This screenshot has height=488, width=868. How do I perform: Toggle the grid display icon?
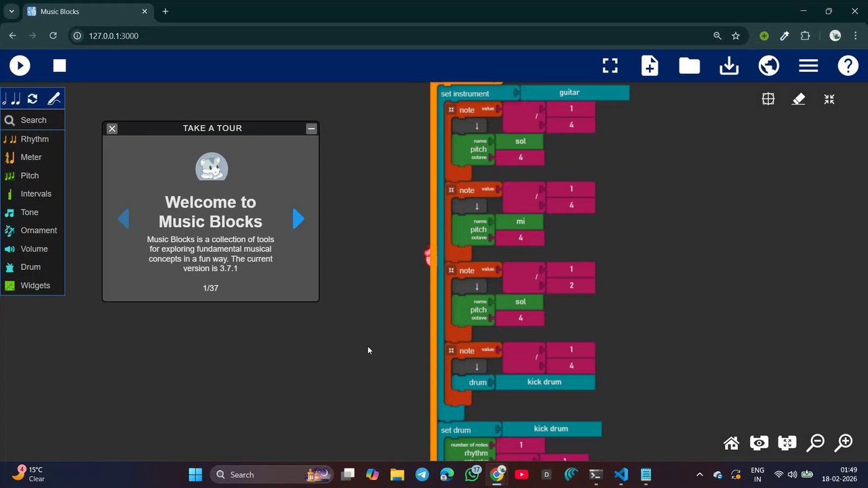(x=768, y=99)
